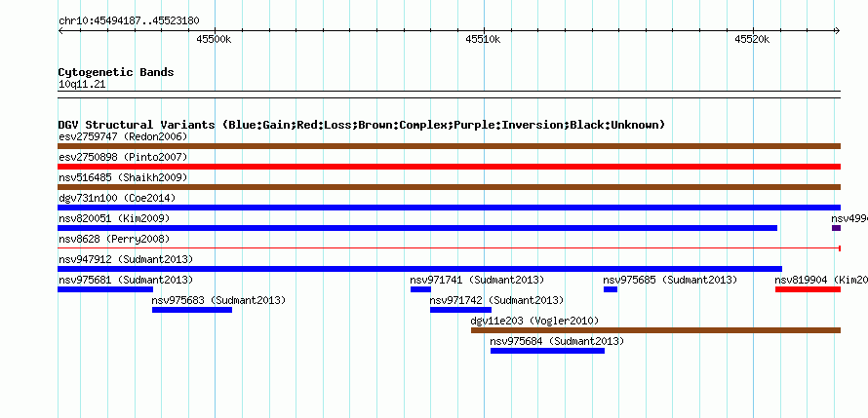Viewport: 868px width, 418px height.
Task: Select the nsv975683 (Sudmant2013) label
Action: [x=218, y=300]
